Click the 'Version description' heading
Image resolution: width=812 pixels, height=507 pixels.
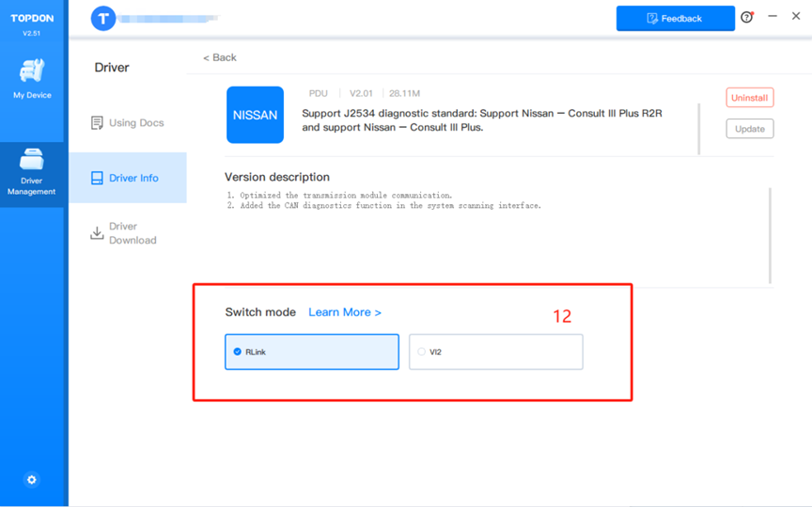point(277,177)
